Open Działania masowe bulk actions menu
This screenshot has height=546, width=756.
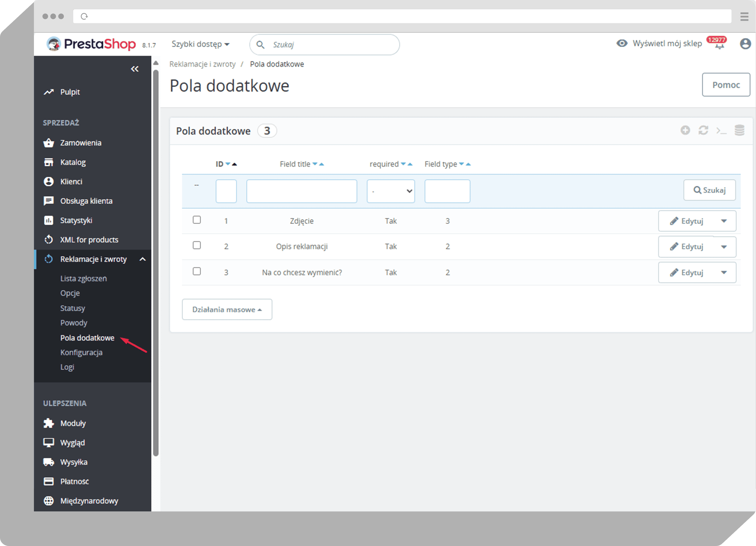[227, 309]
